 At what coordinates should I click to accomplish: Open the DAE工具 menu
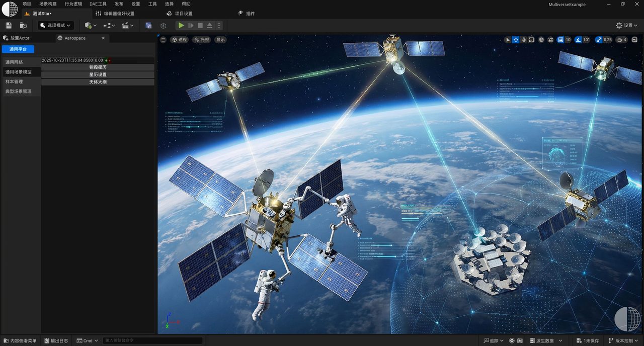tap(98, 4)
